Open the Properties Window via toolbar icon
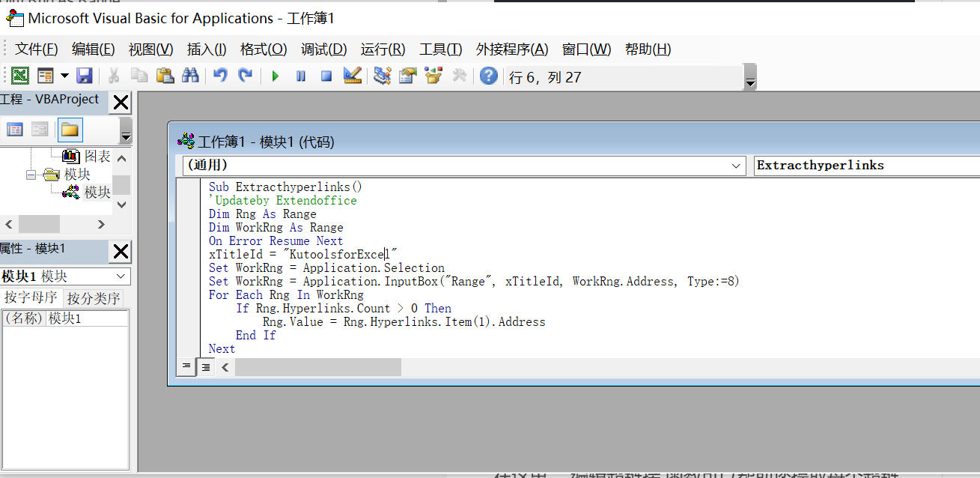 point(407,75)
